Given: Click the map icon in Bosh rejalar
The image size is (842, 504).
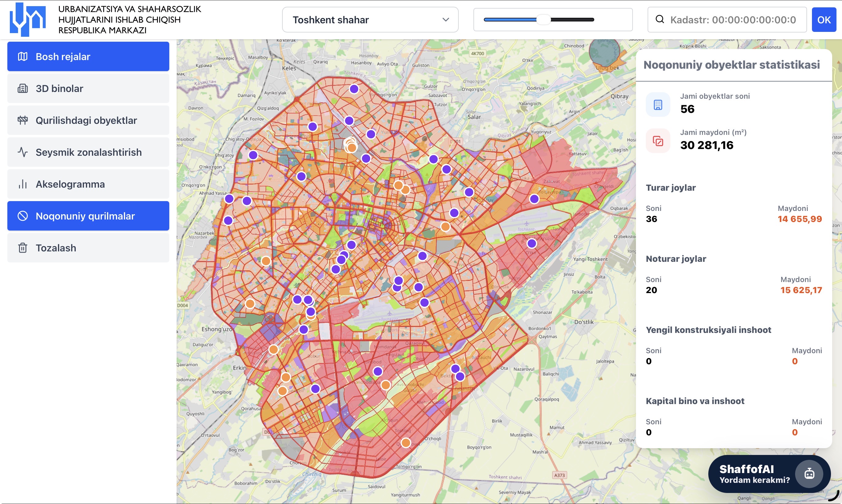Looking at the screenshot, I should pos(22,56).
